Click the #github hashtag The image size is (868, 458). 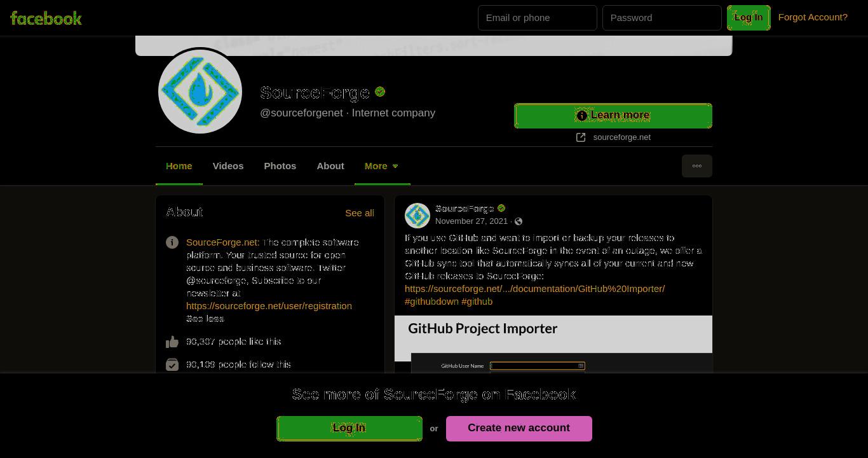pyautogui.click(x=477, y=302)
